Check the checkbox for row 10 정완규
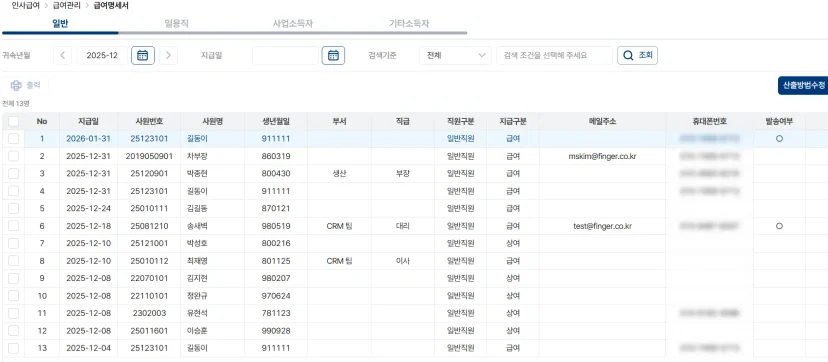The image size is (828, 362). coord(13,296)
